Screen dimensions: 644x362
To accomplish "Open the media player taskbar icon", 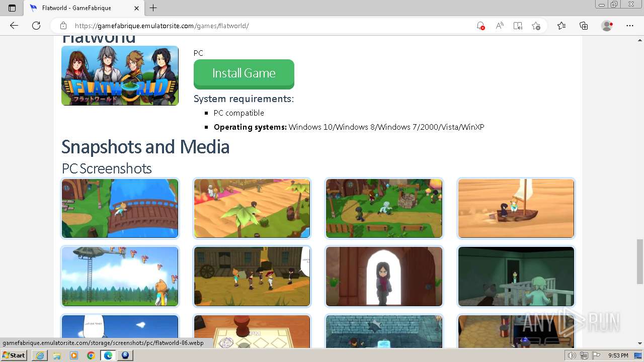I will click(74, 355).
